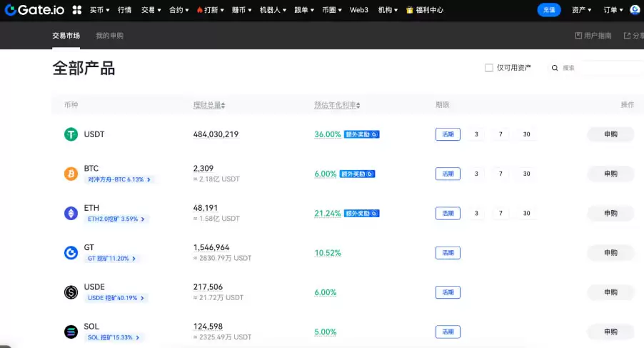The width and height of the screenshot is (644, 348).
Task: Select the 7-day term for USDT
Action: [501, 134]
